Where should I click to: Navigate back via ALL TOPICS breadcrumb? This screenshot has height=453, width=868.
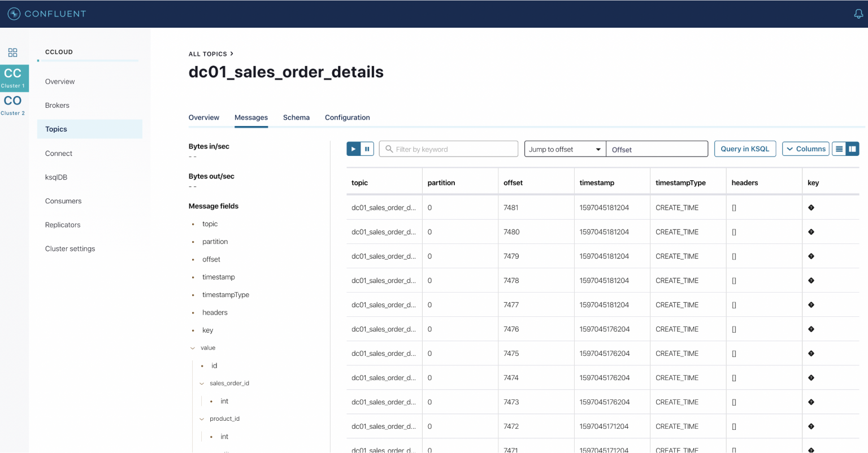click(x=207, y=54)
